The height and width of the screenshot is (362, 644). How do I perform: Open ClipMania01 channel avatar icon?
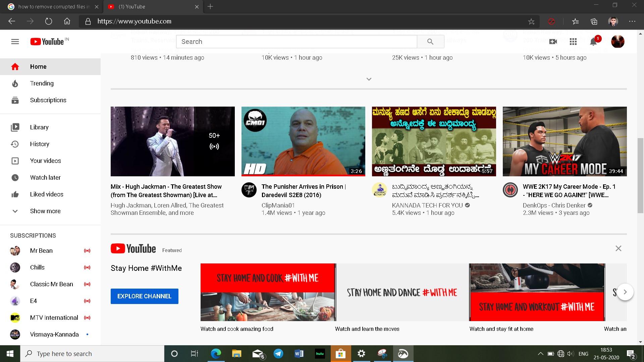pos(249,190)
